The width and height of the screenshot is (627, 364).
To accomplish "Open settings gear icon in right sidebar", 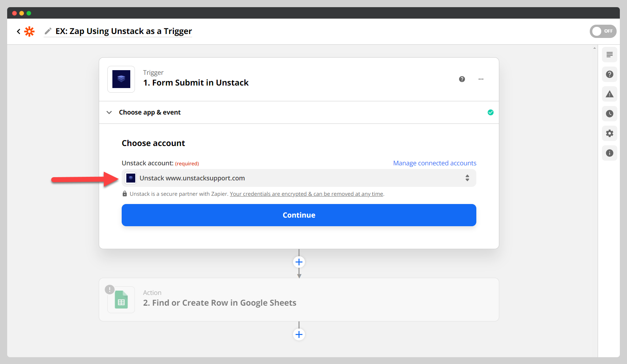I will tap(609, 134).
